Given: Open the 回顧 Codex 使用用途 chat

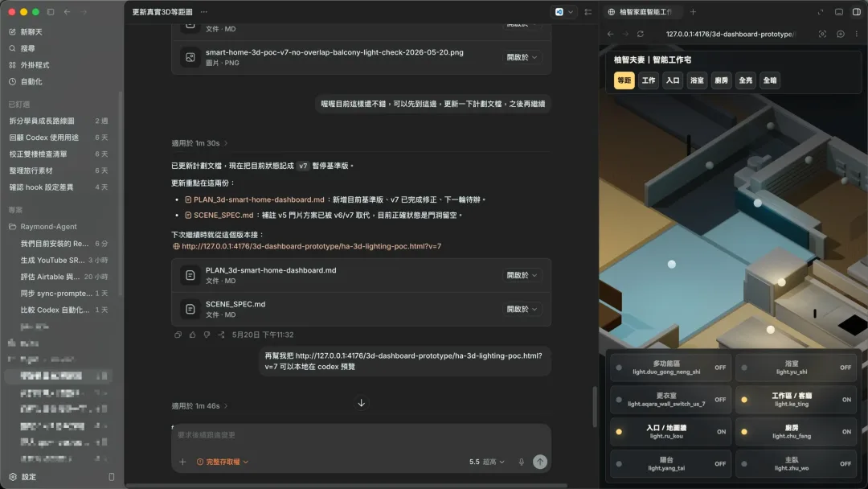Looking at the screenshot, I should click(x=58, y=138).
